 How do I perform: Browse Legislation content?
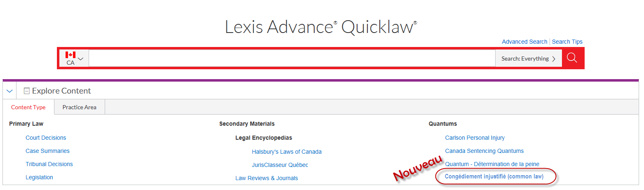pyautogui.click(x=39, y=177)
